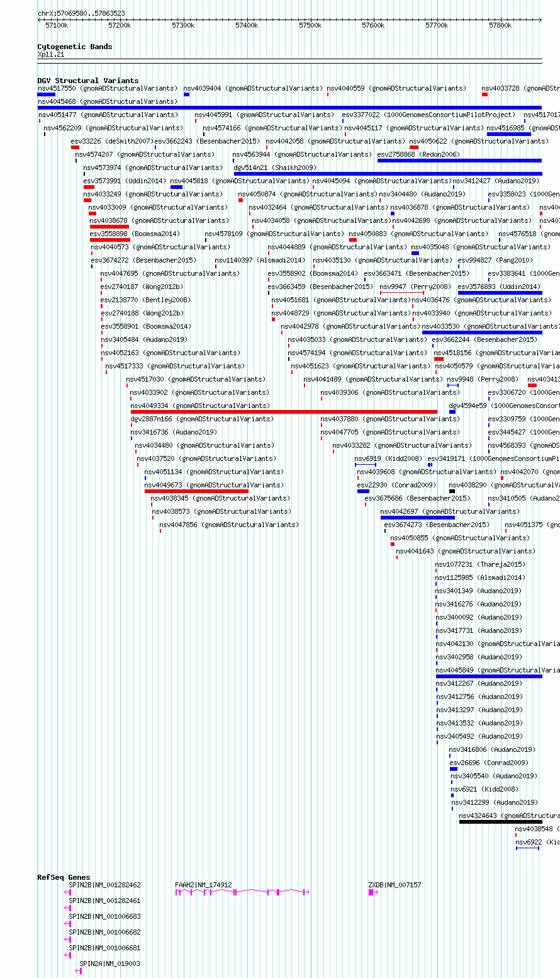Click the esv3675686 (Besenbacher2015) label
The image size is (560, 978).
(417, 498)
